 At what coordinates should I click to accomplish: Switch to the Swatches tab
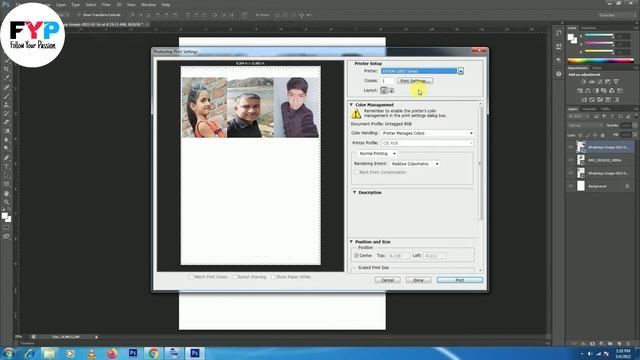tap(589, 28)
